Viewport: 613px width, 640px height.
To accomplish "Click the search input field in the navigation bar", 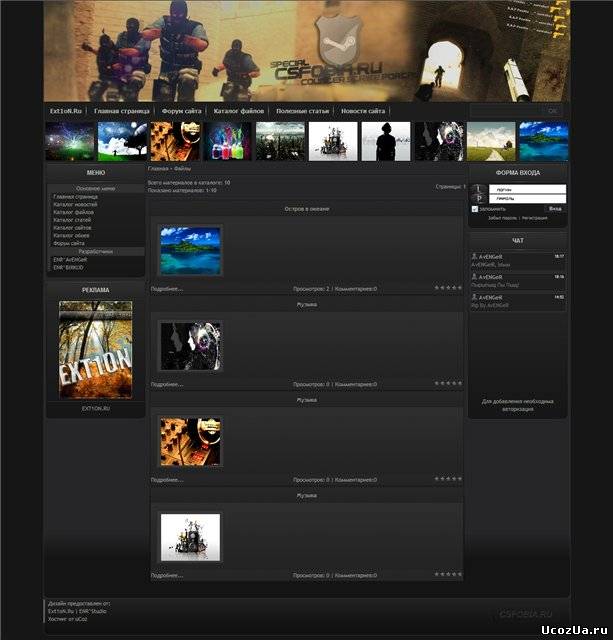I will (x=505, y=111).
